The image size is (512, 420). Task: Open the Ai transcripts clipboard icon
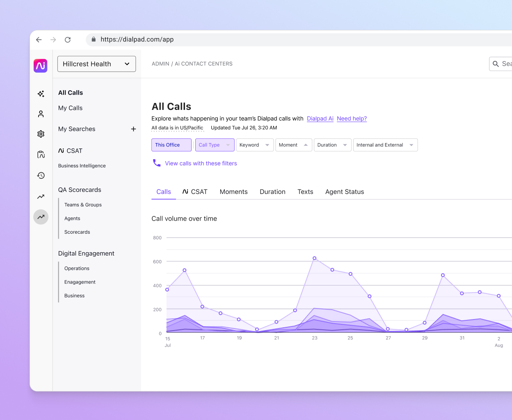pos(41,155)
